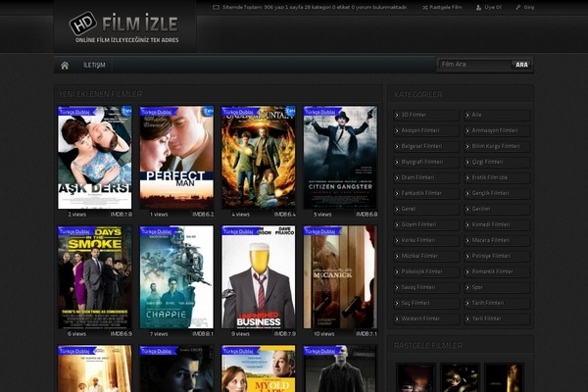588x392 pixels.
Task: Open the McCanick movie poster
Action: click(x=340, y=276)
